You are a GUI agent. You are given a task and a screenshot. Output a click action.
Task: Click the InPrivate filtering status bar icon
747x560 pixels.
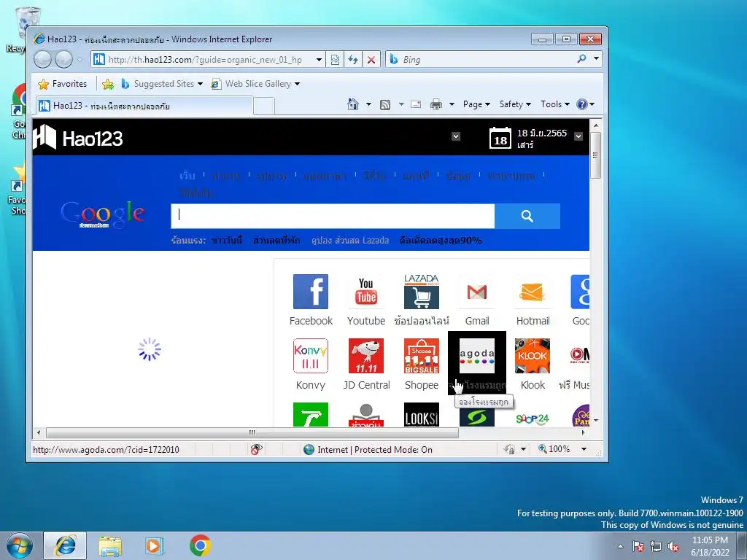(256, 449)
